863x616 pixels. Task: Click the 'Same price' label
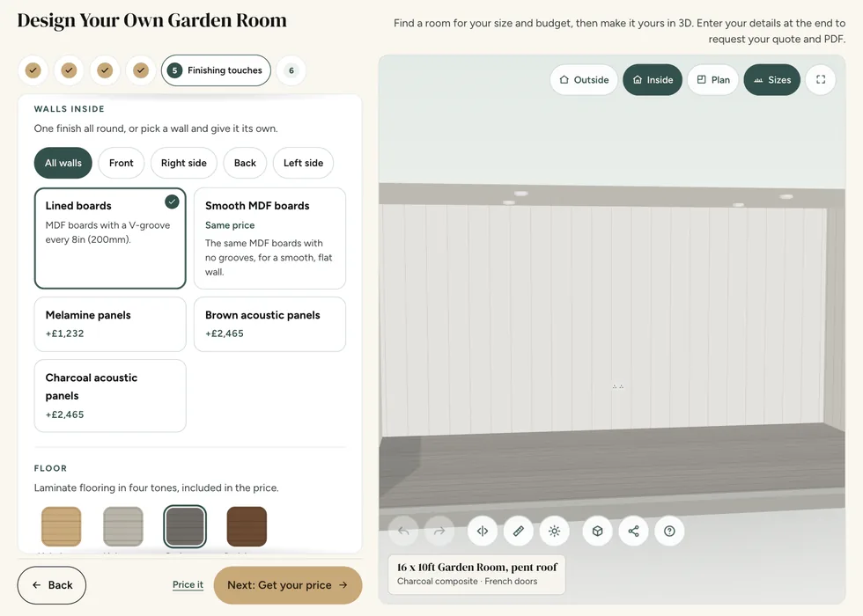click(230, 225)
